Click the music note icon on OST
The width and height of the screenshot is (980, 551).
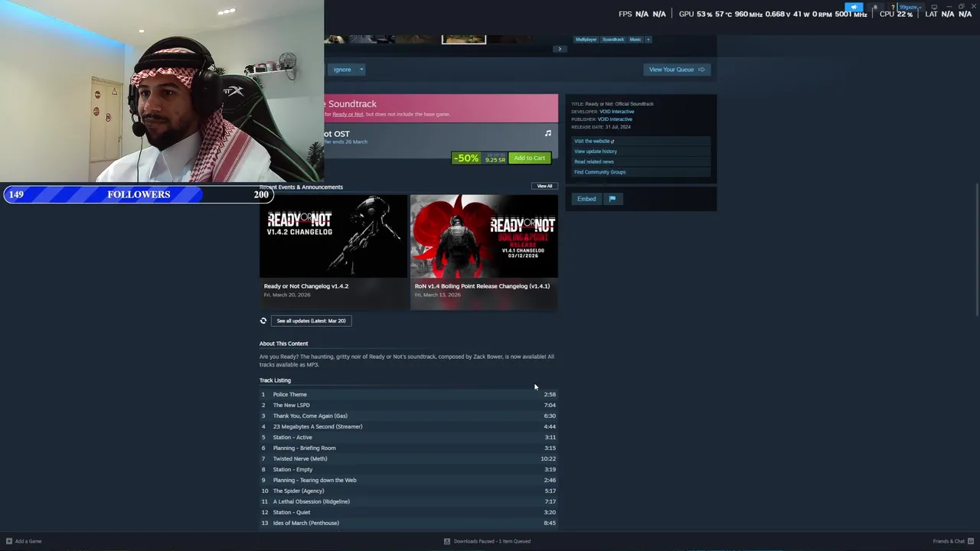[x=548, y=133]
